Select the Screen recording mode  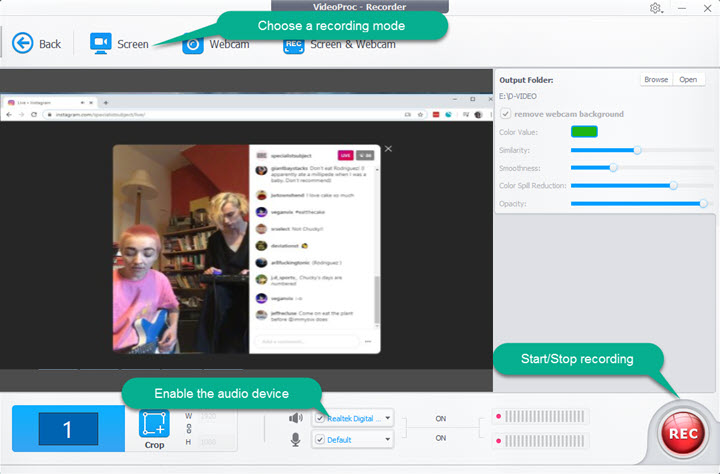[x=119, y=44]
